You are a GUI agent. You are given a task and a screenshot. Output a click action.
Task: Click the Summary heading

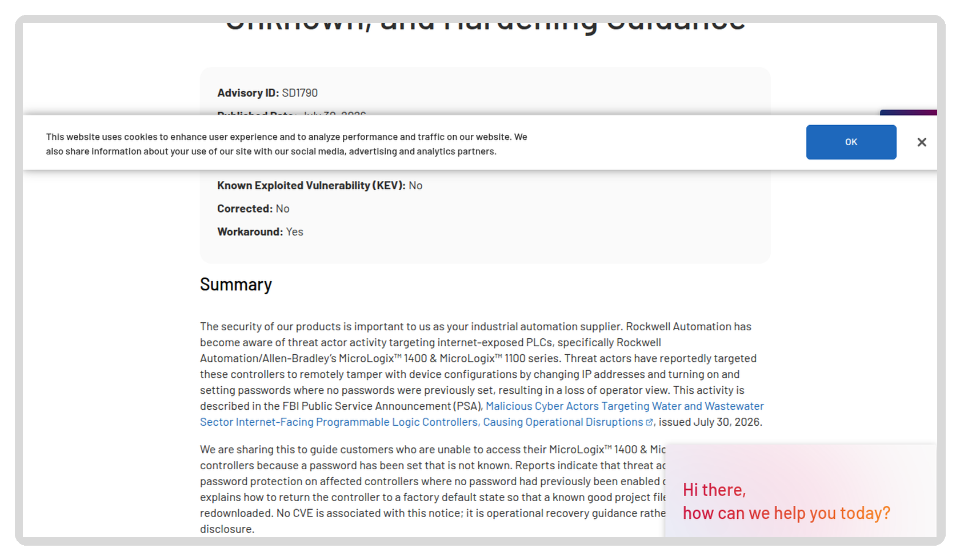coord(236,285)
